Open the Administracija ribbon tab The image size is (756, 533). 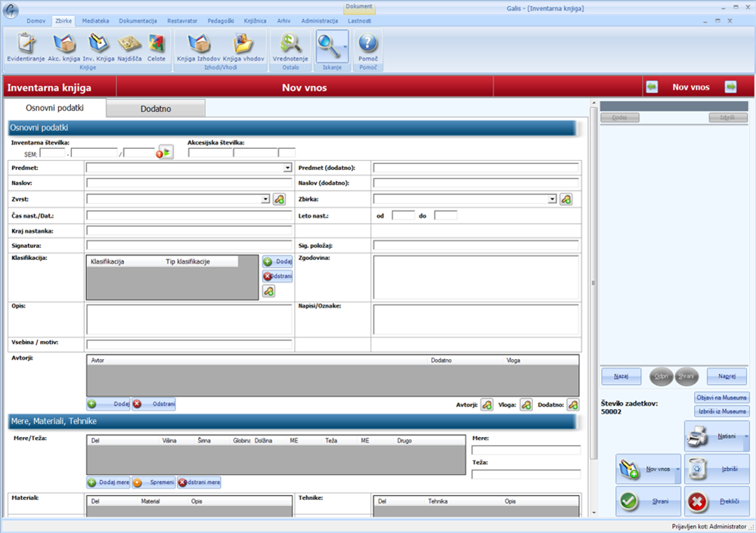319,20
